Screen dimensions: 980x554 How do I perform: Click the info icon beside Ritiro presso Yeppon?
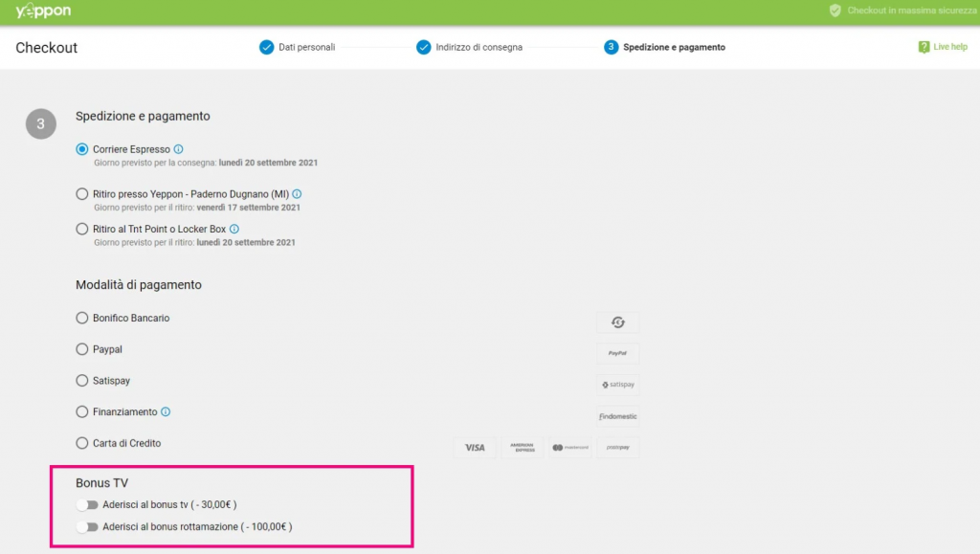pyautogui.click(x=297, y=194)
